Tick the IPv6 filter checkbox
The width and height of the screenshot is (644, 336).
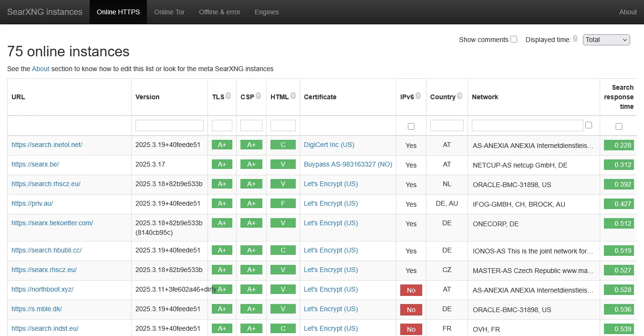[x=411, y=126]
